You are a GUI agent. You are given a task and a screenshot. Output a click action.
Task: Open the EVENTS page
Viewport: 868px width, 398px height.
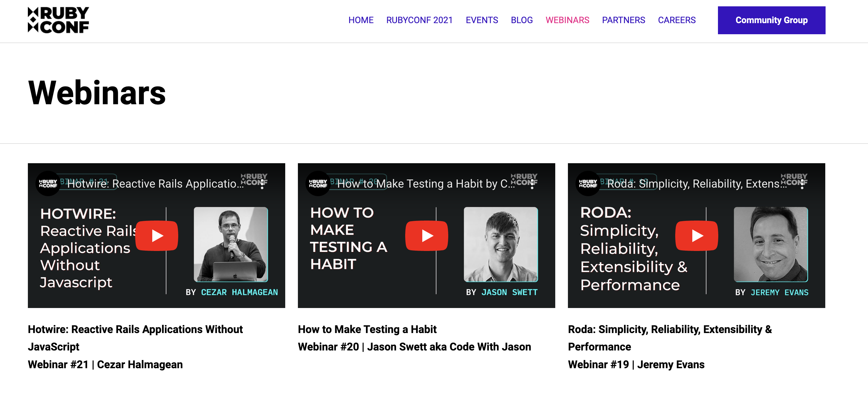pyautogui.click(x=481, y=20)
